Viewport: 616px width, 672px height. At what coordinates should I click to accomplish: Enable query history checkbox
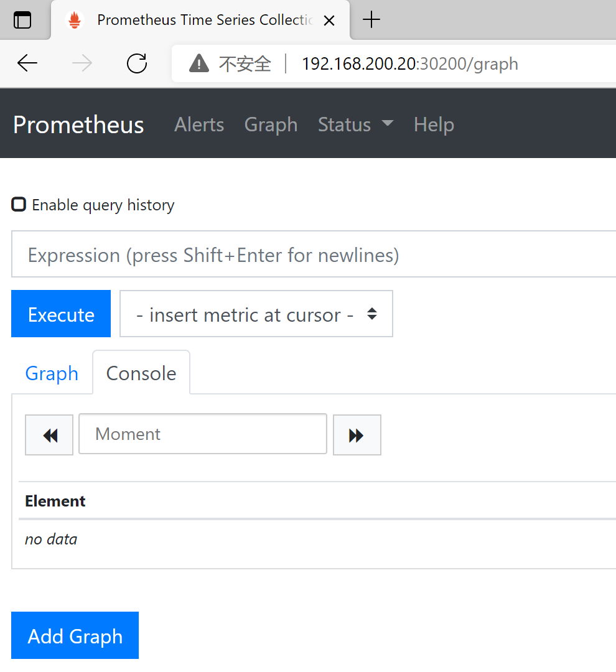coord(19,205)
